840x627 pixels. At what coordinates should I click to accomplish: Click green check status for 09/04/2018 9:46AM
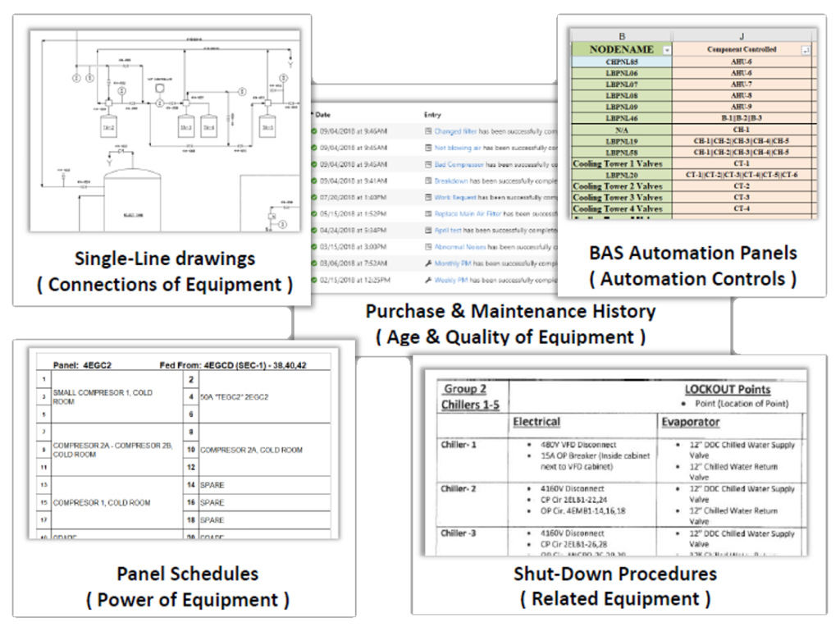point(314,131)
